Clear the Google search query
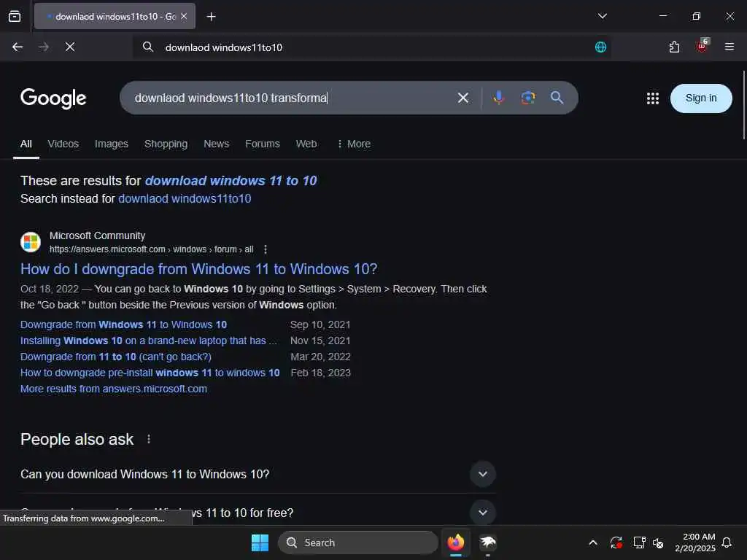 point(462,98)
